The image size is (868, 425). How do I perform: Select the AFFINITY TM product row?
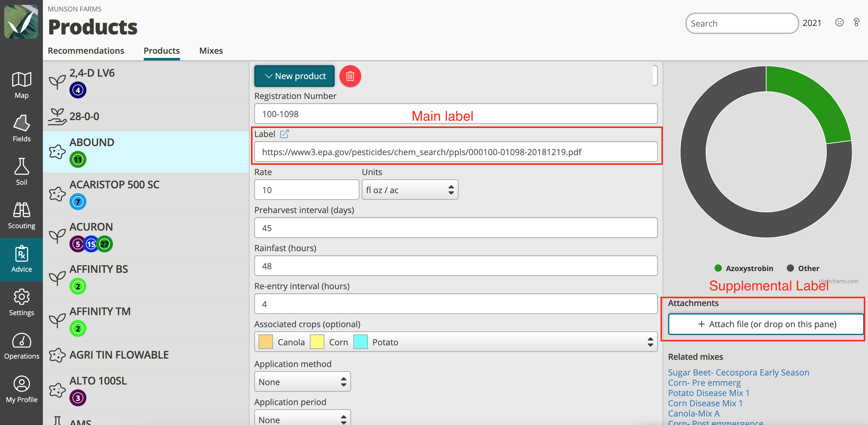146,321
